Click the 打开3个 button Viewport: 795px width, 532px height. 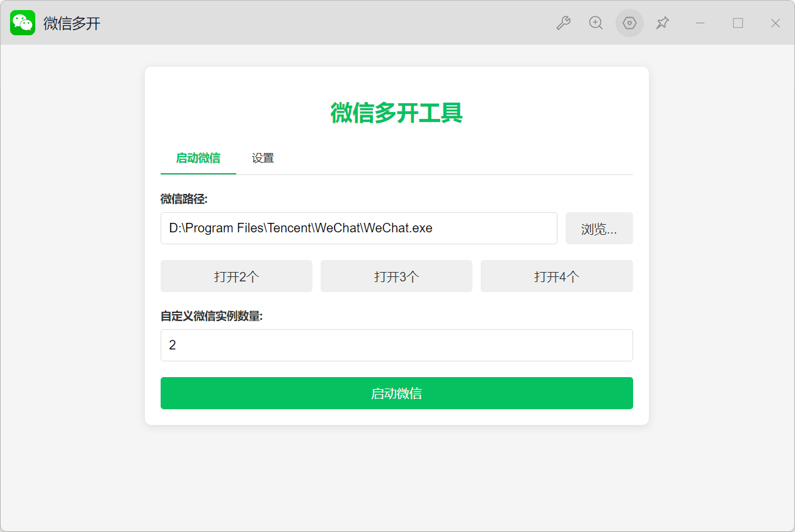tap(396, 276)
